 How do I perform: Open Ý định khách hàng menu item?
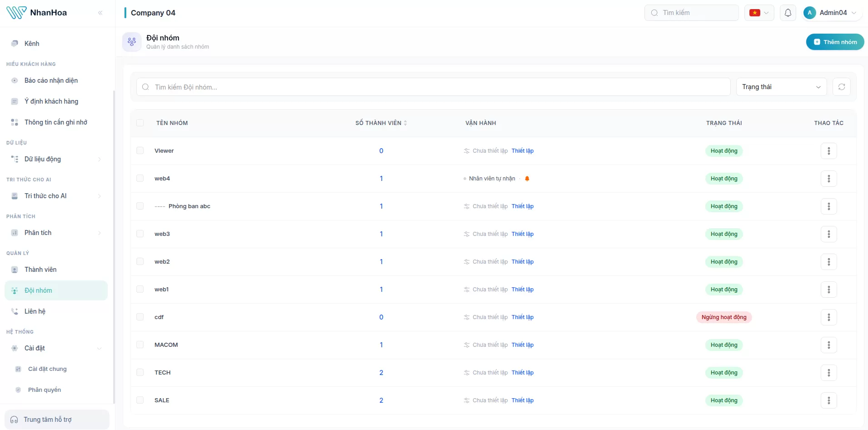tap(56, 101)
